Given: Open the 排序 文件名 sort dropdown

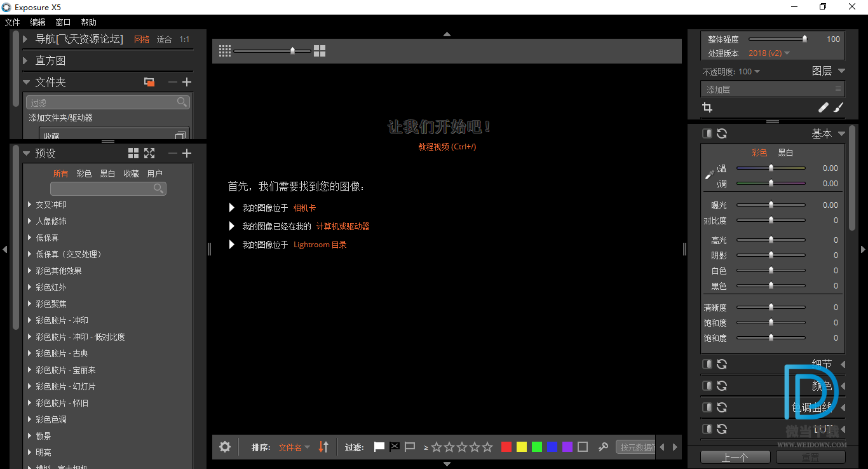Looking at the screenshot, I should tap(294, 447).
